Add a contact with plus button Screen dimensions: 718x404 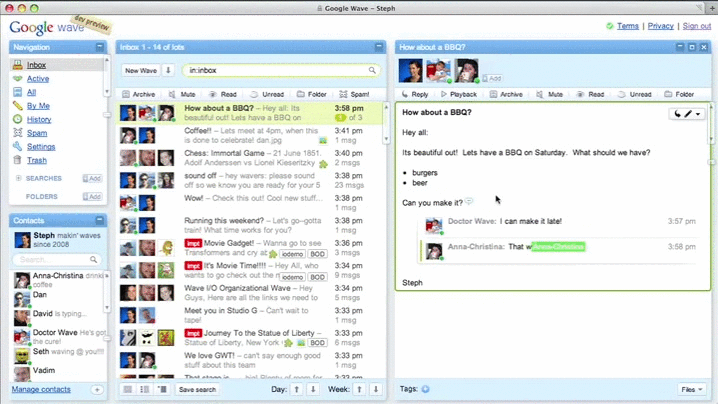[x=97, y=390]
